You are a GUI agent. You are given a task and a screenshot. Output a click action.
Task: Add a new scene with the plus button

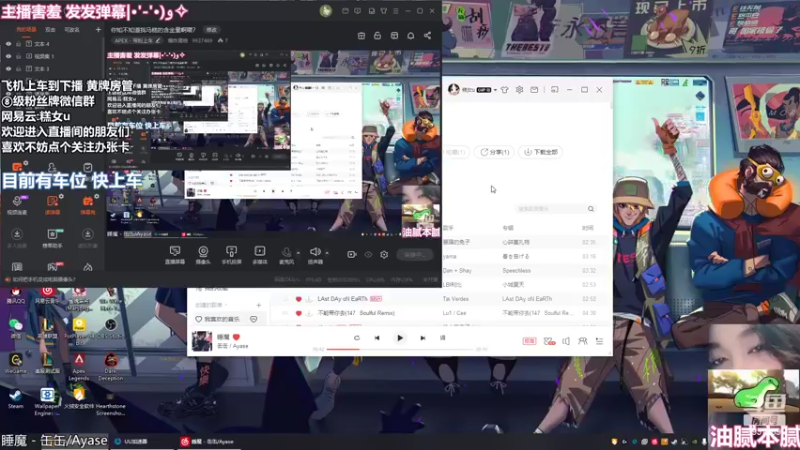98,30
